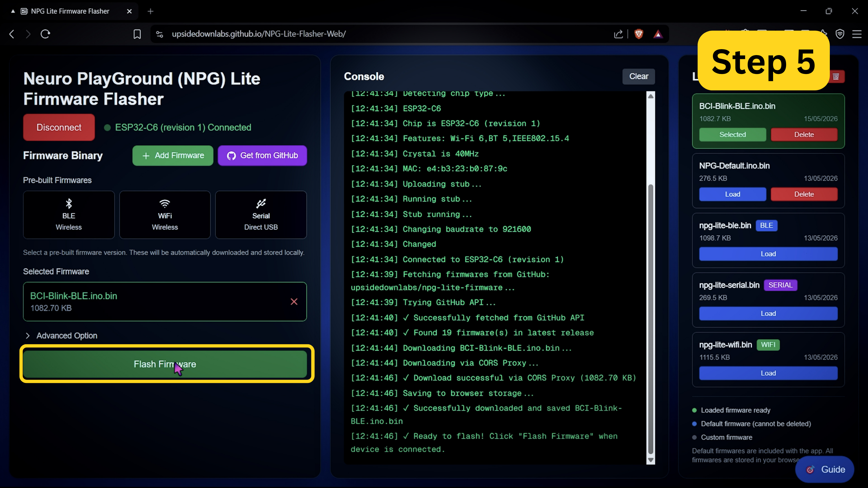Open Brave Shields lion icon
The height and width of the screenshot is (488, 868).
639,34
